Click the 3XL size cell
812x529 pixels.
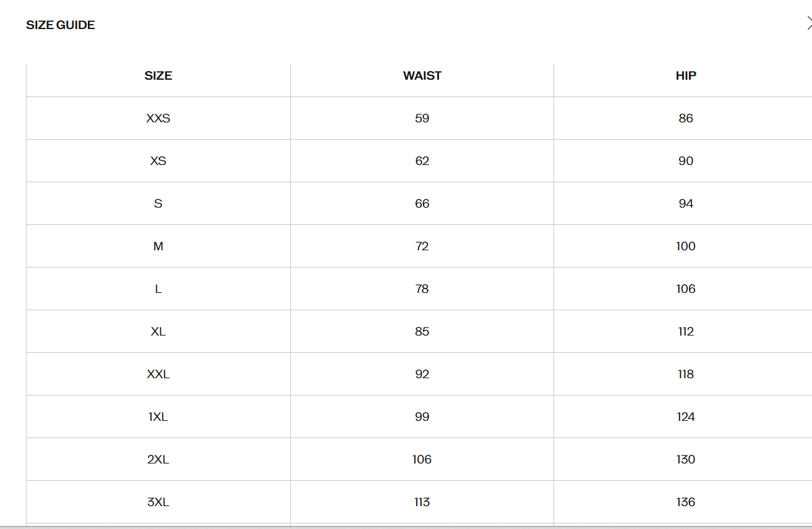click(158, 502)
